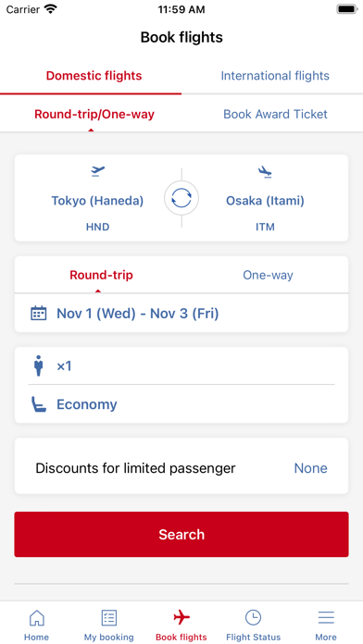Tap the arrival airplane icon above Osaka
This screenshot has height=644, width=363.
(265, 172)
